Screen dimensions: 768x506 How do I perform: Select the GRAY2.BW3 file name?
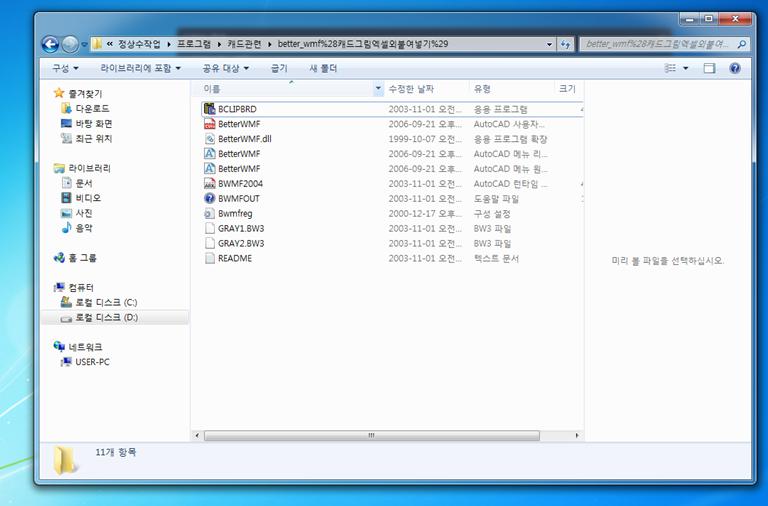click(241, 243)
